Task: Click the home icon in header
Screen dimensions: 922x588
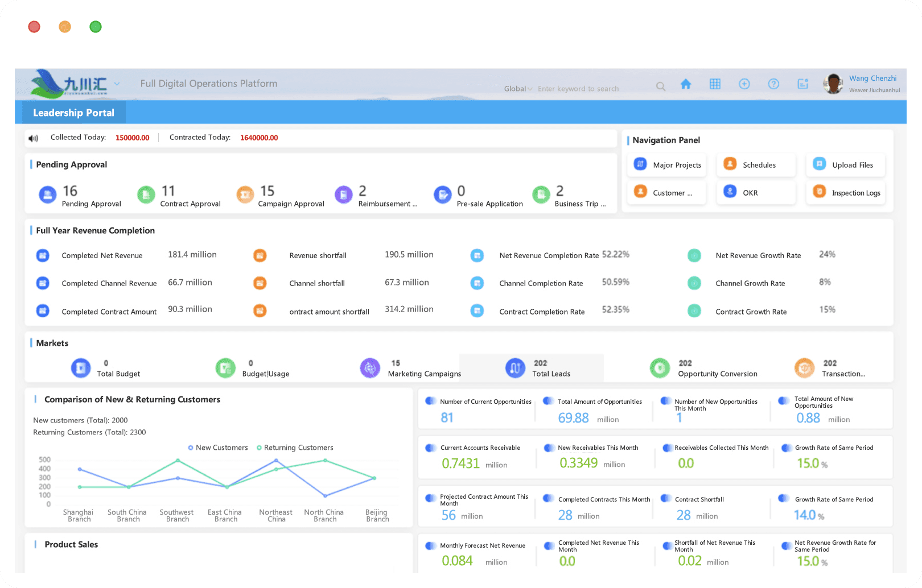Action: [x=686, y=84]
